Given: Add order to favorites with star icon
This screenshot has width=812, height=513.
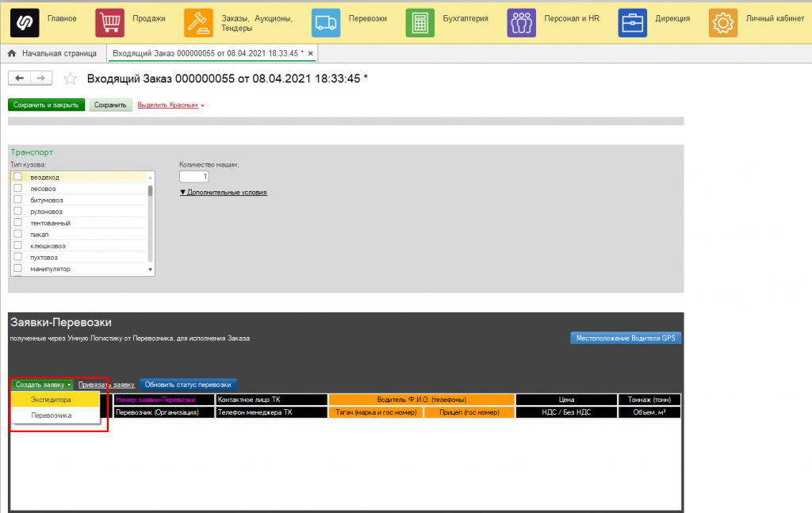Looking at the screenshot, I should 70,78.
